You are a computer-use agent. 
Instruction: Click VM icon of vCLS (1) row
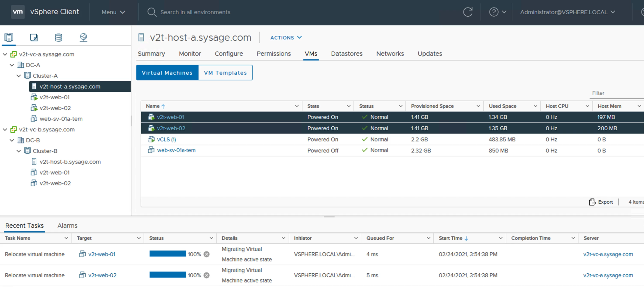[x=151, y=139]
